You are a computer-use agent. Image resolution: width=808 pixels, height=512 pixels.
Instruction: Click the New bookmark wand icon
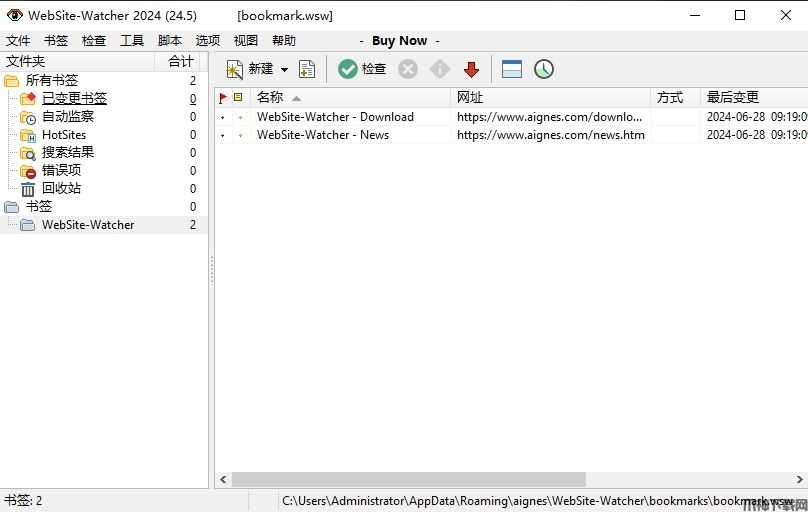235,69
